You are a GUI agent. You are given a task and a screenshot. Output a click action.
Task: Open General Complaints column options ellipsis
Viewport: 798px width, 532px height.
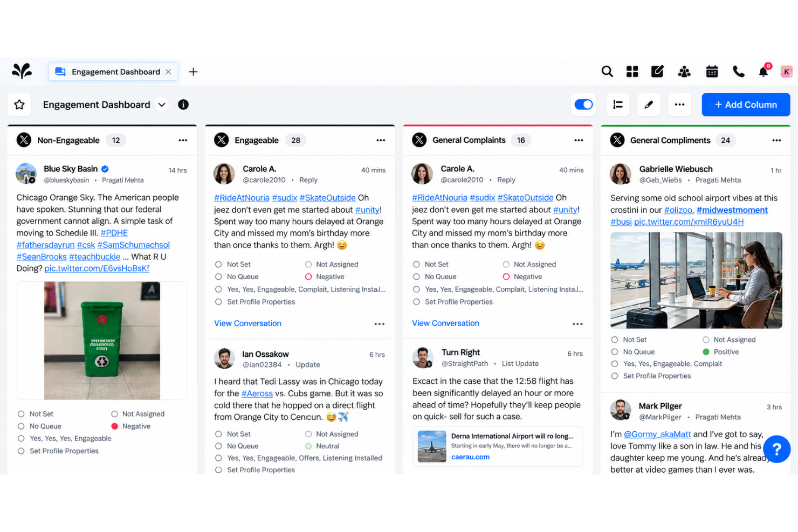point(579,140)
